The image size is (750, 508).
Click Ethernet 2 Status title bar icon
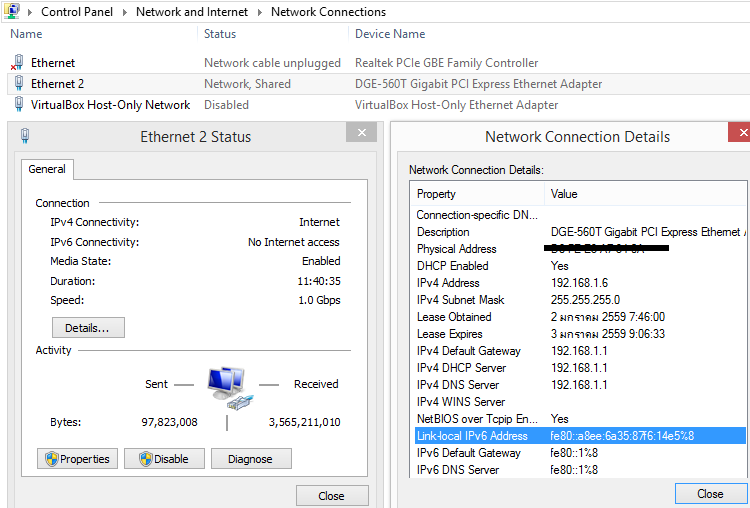point(25,136)
